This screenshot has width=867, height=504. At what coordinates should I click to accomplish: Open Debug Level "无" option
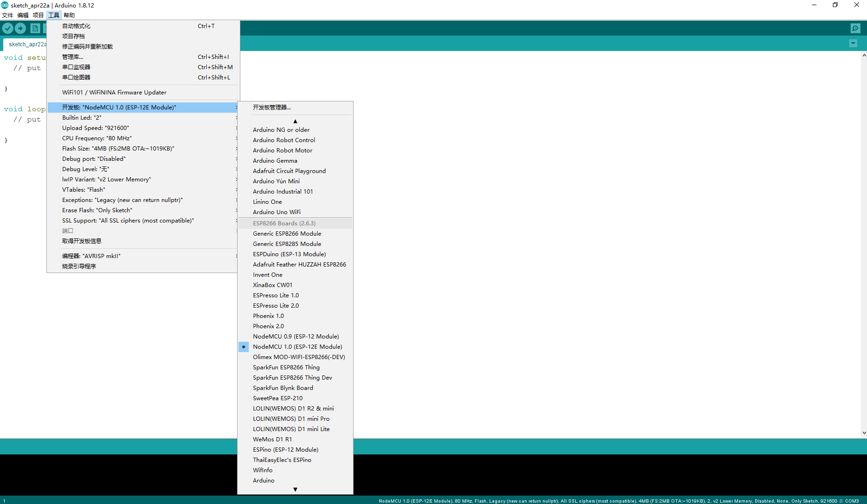(144, 169)
